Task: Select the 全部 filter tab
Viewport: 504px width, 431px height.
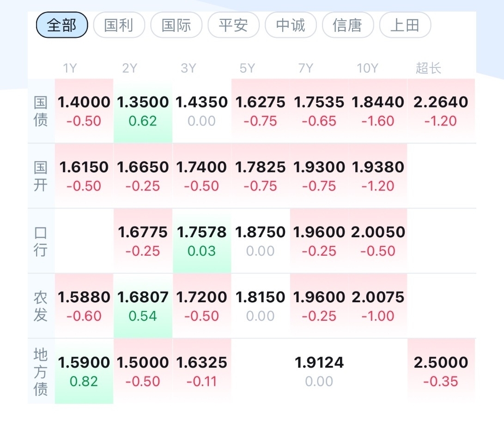Action: (62, 25)
